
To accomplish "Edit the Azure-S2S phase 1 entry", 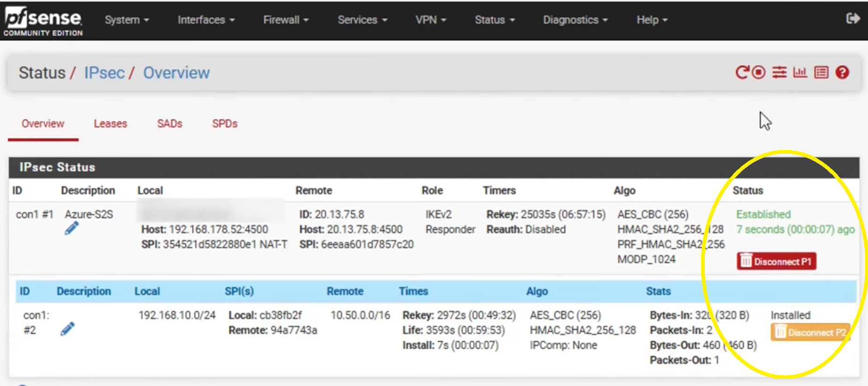I will tap(71, 229).
